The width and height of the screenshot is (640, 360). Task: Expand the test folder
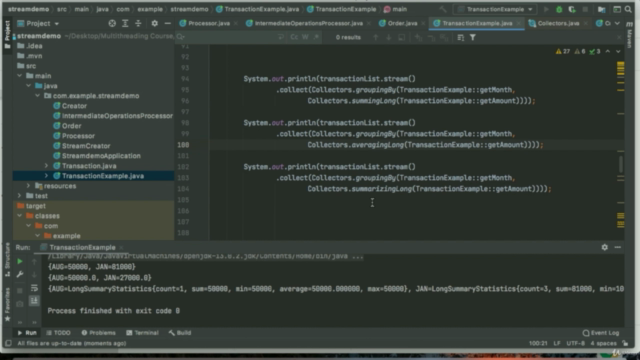point(20,196)
